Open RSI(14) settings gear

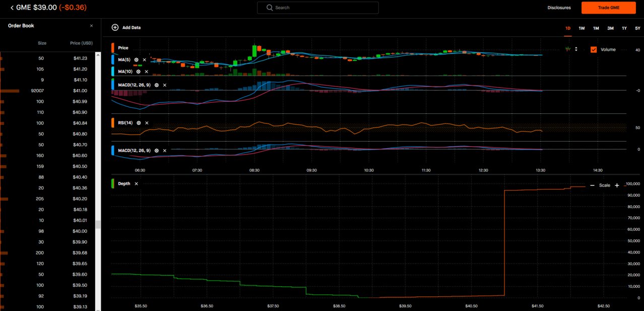click(139, 122)
